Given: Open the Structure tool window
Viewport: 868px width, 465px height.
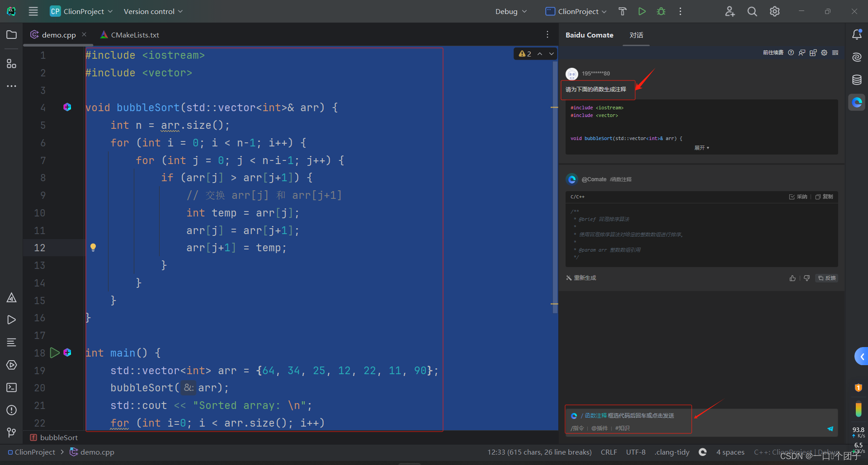Looking at the screenshot, I should [x=11, y=64].
